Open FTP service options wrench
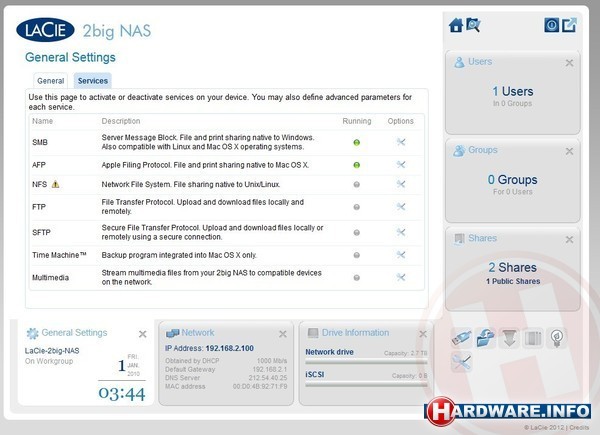 pos(401,207)
